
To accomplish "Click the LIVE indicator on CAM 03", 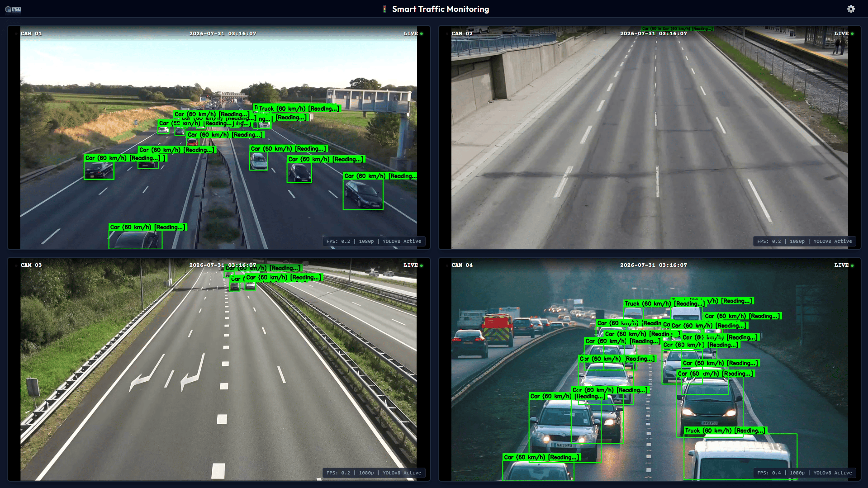I will (413, 265).
